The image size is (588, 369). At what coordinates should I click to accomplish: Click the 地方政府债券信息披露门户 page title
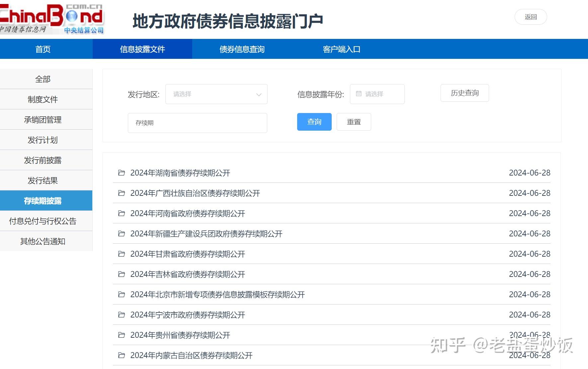(228, 21)
